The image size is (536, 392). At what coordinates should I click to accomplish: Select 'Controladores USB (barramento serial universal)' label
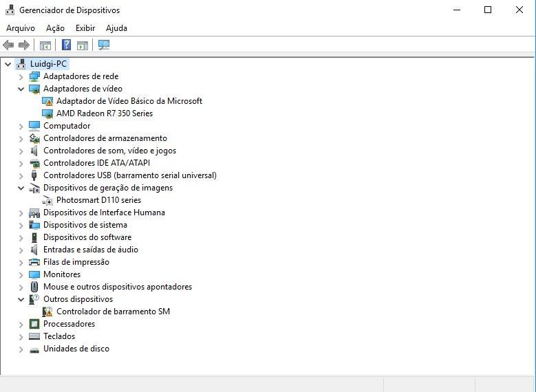[x=130, y=175]
